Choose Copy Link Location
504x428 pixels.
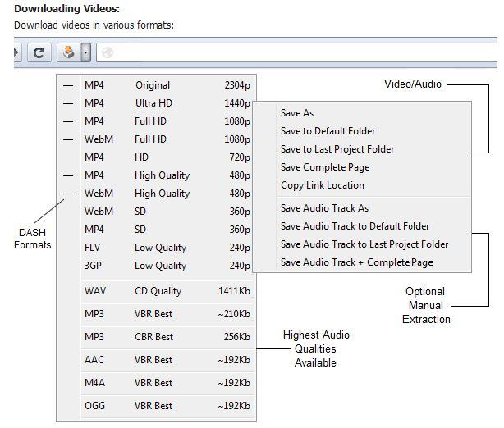[x=362, y=185]
